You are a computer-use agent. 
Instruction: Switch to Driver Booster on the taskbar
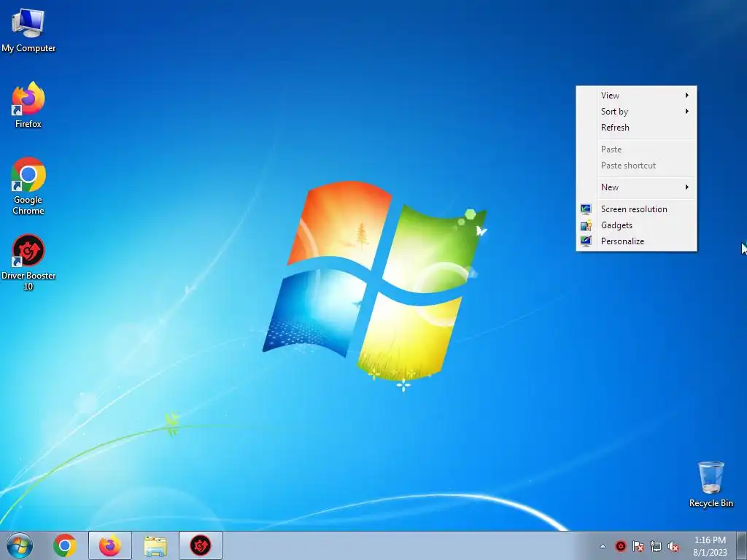click(x=201, y=545)
